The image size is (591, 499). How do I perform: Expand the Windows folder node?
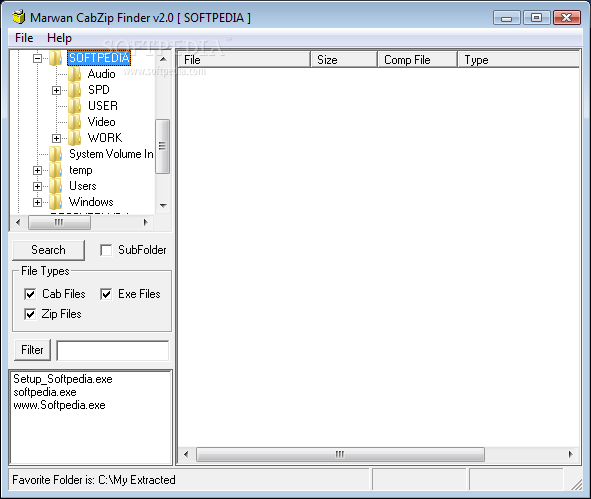[37, 202]
